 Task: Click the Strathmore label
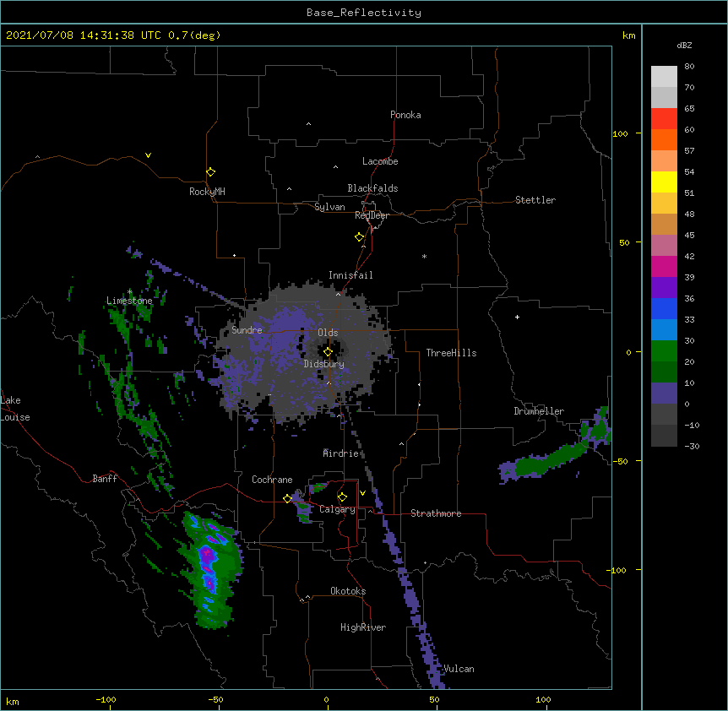(436, 513)
